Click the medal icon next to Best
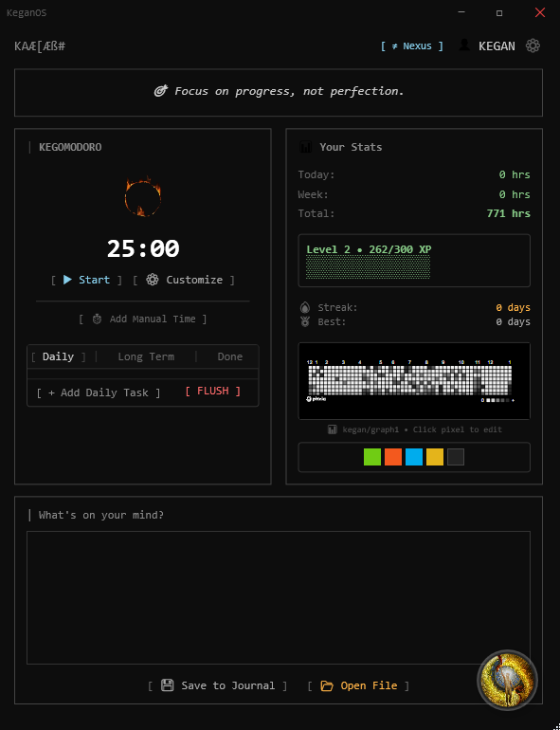Image resolution: width=560 pixels, height=730 pixels. coord(305,321)
